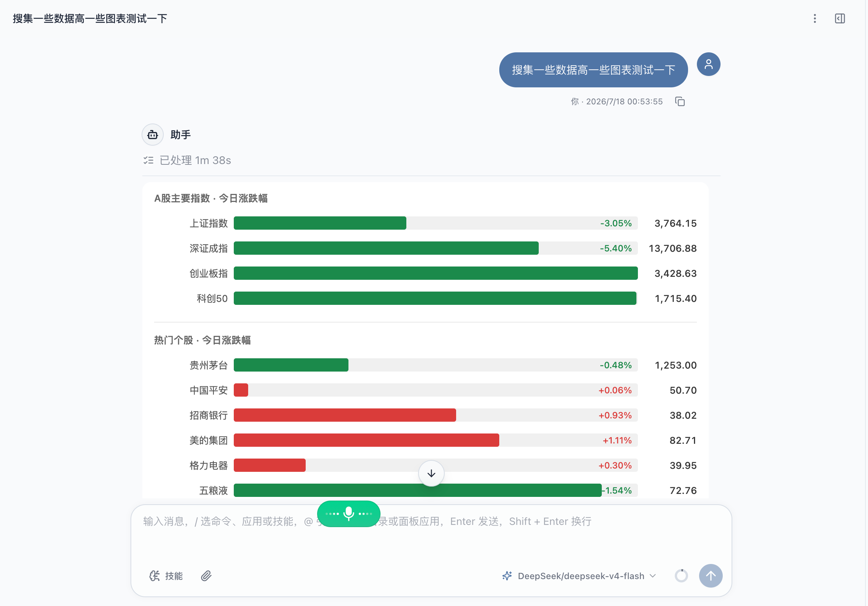Click the 美的集团 row label

(209, 440)
